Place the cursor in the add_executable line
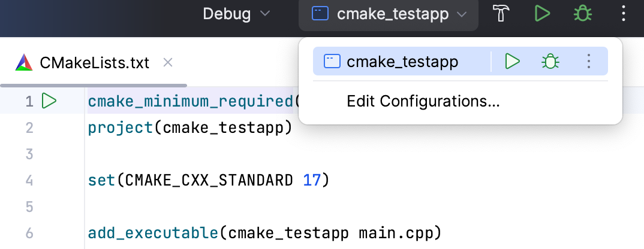This screenshot has height=249, width=644. coord(264,232)
